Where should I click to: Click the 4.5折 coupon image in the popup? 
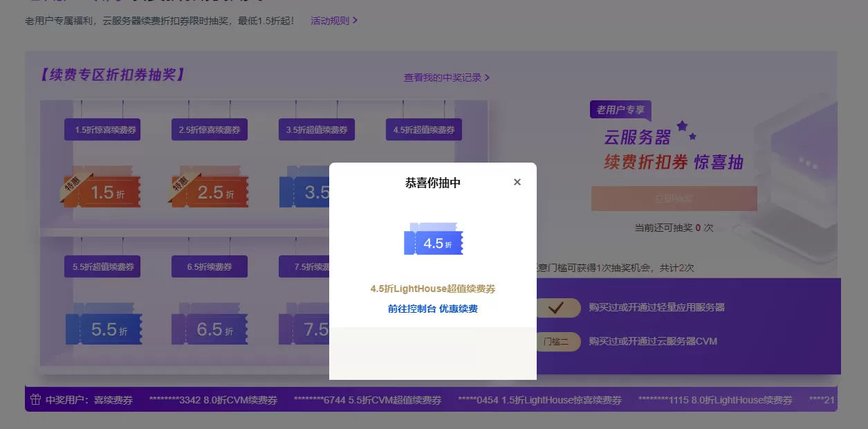434,240
